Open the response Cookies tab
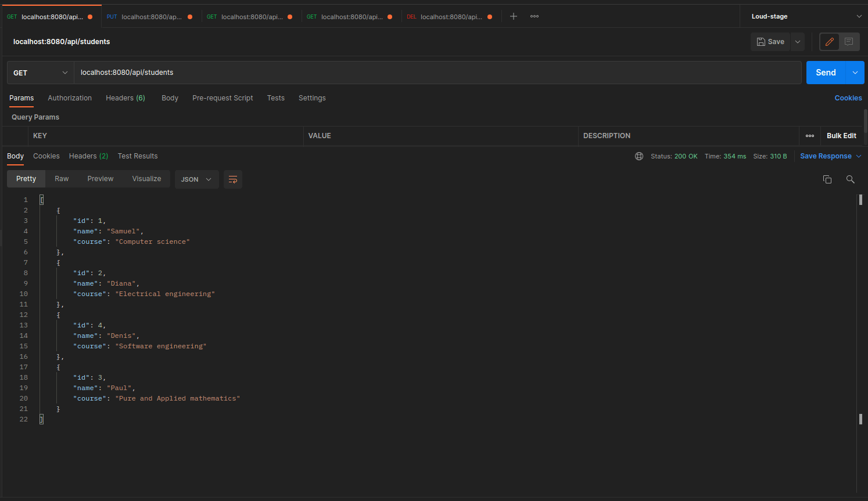The height and width of the screenshot is (501, 868). tap(46, 156)
